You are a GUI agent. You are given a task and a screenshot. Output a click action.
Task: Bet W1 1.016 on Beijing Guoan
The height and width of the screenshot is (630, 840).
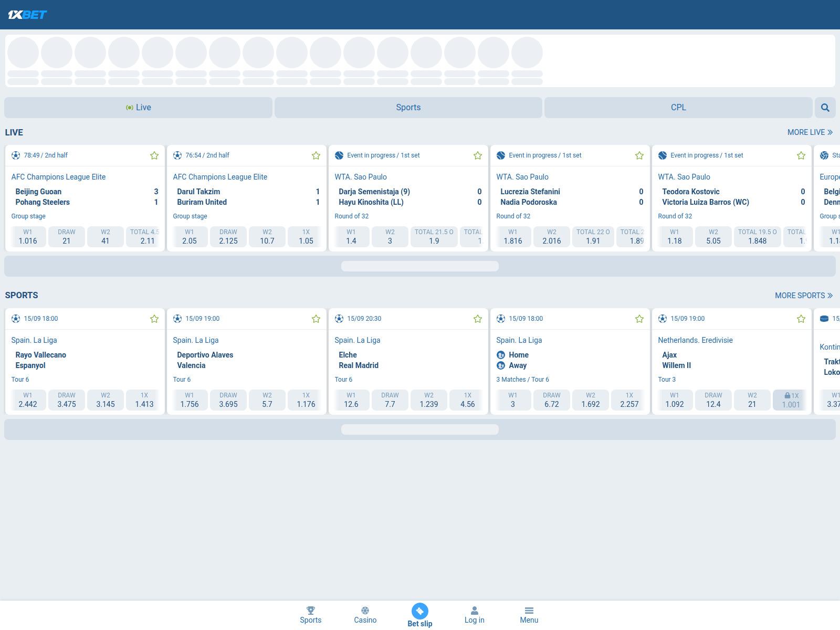point(28,237)
